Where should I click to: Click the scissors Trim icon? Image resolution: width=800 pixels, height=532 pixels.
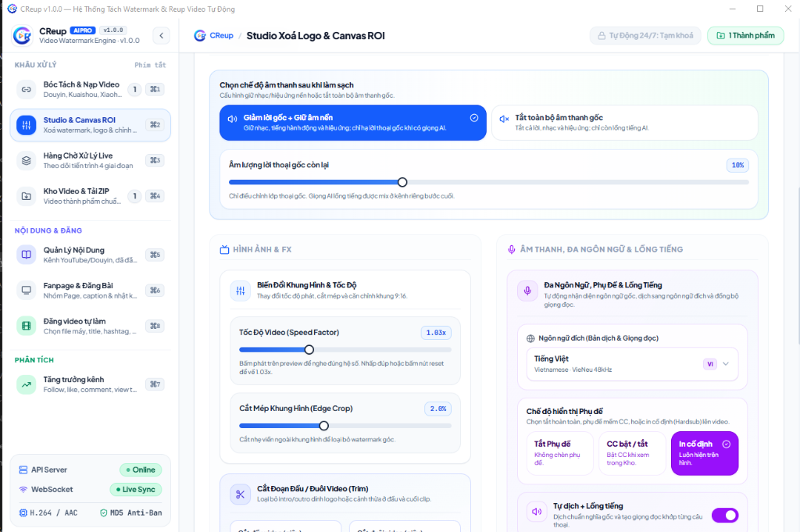coord(241,495)
